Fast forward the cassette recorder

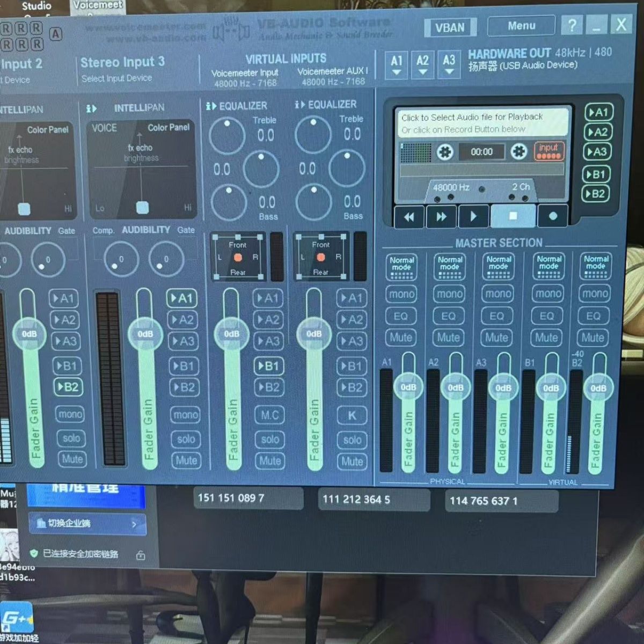click(x=441, y=217)
